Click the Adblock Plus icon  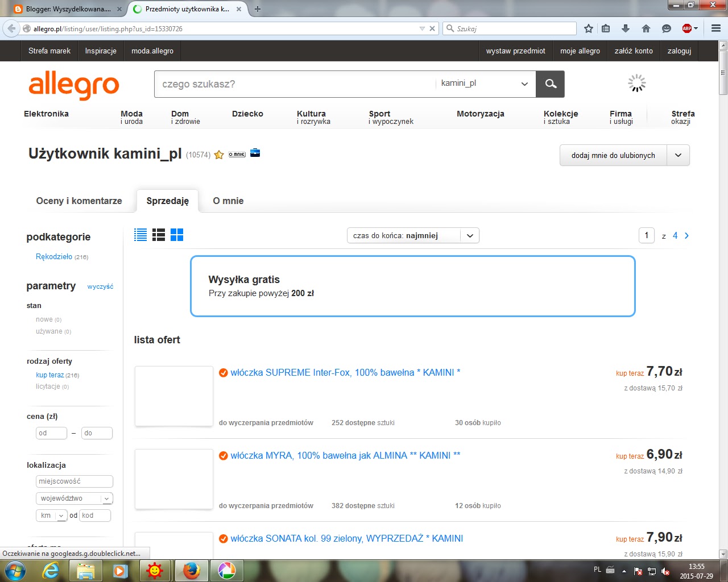pos(687,28)
